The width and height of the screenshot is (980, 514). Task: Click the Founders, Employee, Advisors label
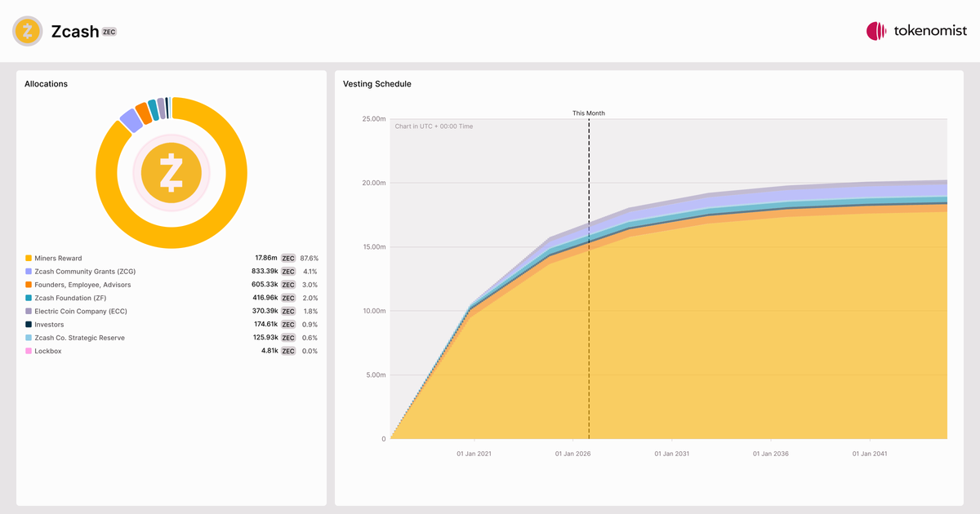(82, 285)
